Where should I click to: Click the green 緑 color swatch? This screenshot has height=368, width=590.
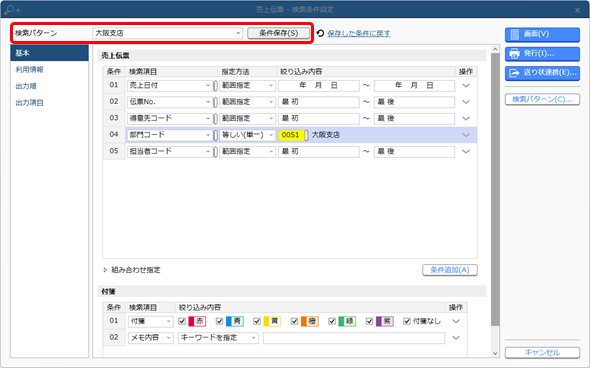[347, 321]
